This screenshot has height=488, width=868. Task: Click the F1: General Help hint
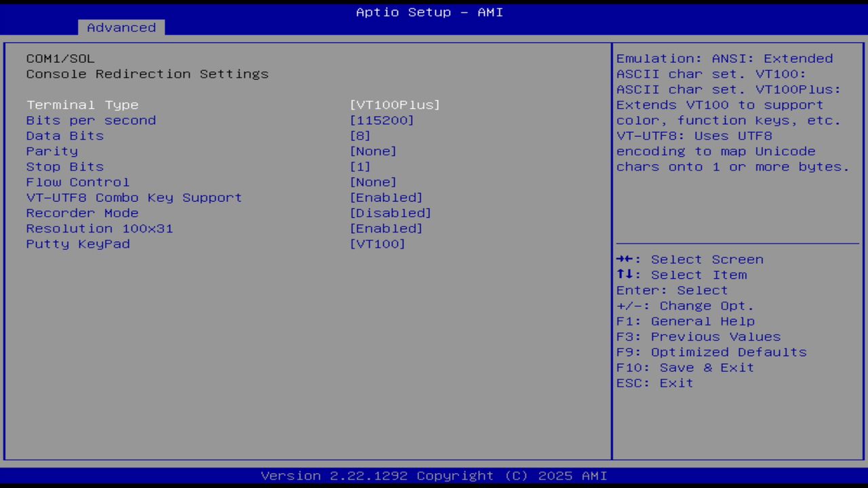pyautogui.click(x=686, y=321)
